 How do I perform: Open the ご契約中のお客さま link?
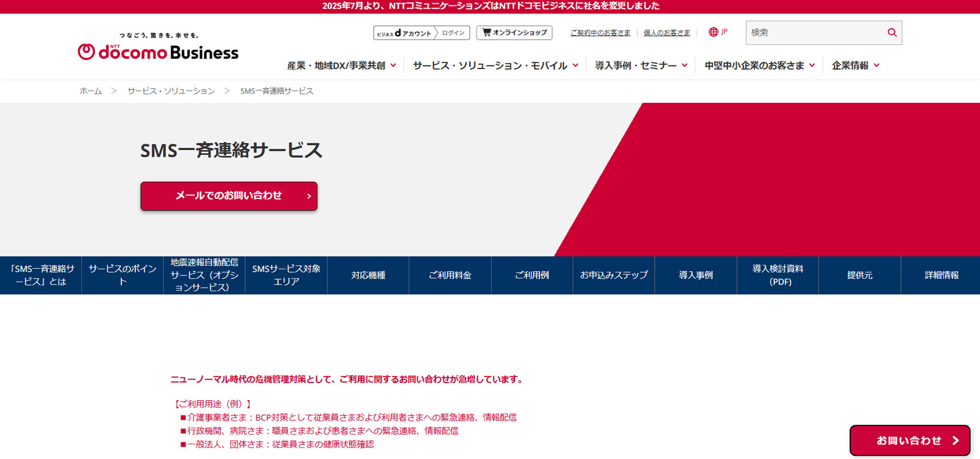coord(600,33)
